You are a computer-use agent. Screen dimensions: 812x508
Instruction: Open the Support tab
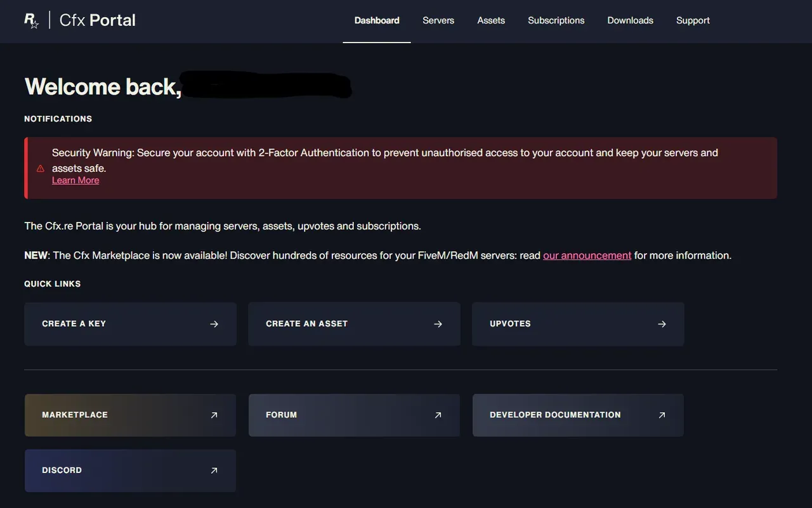tap(693, 20)
